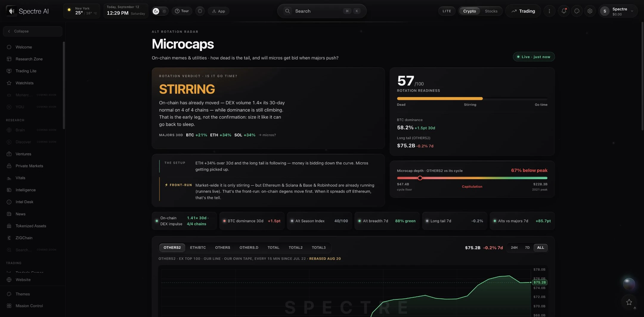The image size is (644, 317).
Task: Set the chart range to 24H
Action: (514, 248)
